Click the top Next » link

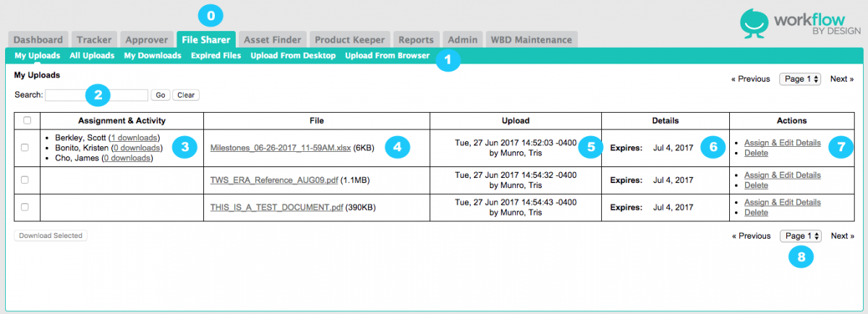[x=842, y=79]
